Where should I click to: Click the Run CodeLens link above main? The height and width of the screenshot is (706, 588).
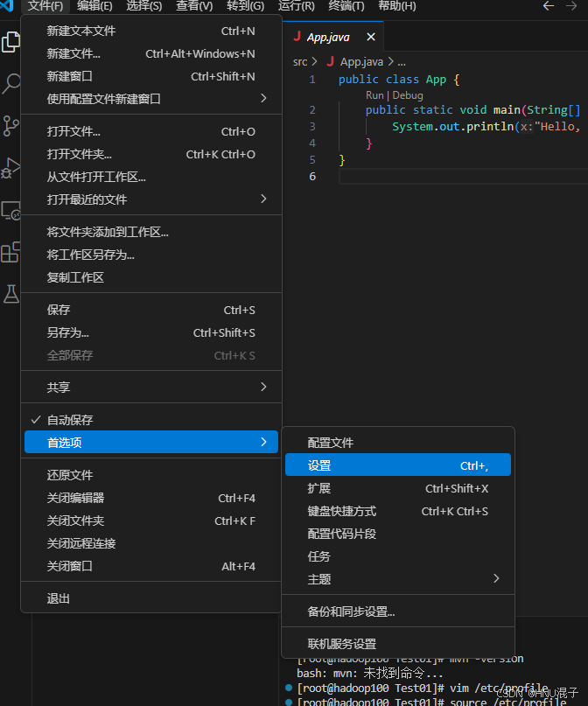[376, 94]
